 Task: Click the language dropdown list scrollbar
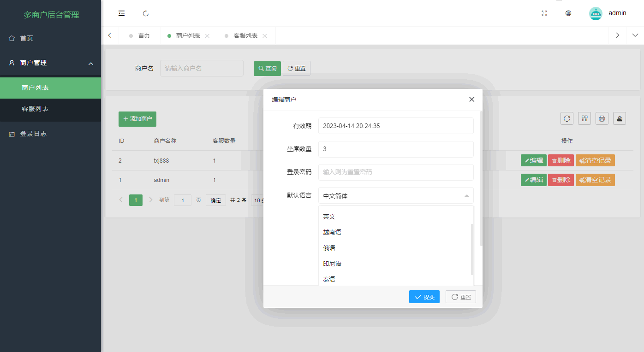472,249
